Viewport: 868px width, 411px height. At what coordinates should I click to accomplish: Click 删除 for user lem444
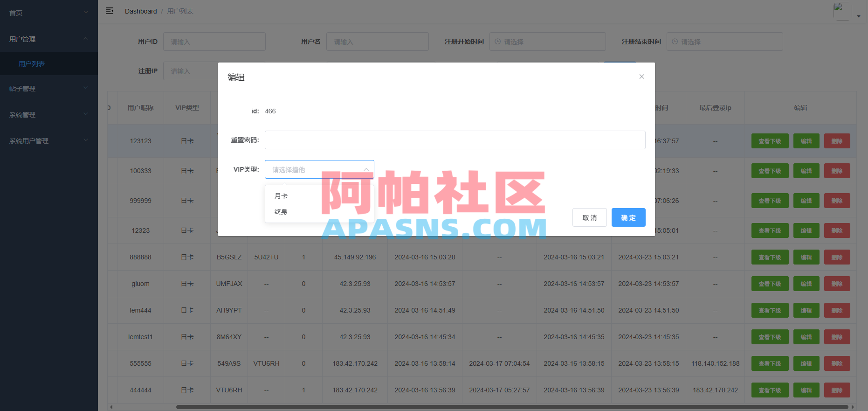[837, 310]
